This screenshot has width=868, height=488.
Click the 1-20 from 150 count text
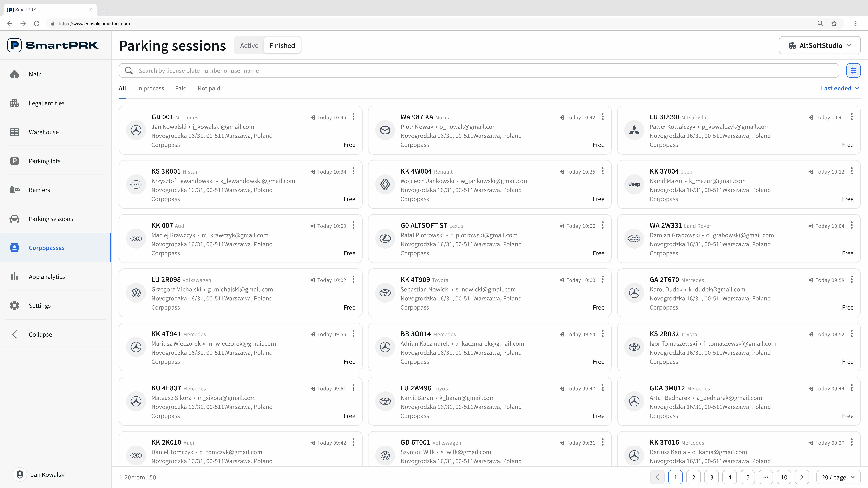pos(137,477)
